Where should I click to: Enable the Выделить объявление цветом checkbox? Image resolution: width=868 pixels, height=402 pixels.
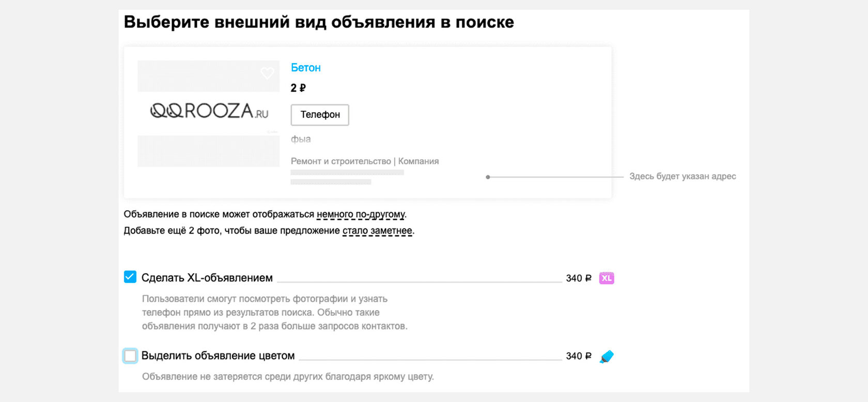130,356
